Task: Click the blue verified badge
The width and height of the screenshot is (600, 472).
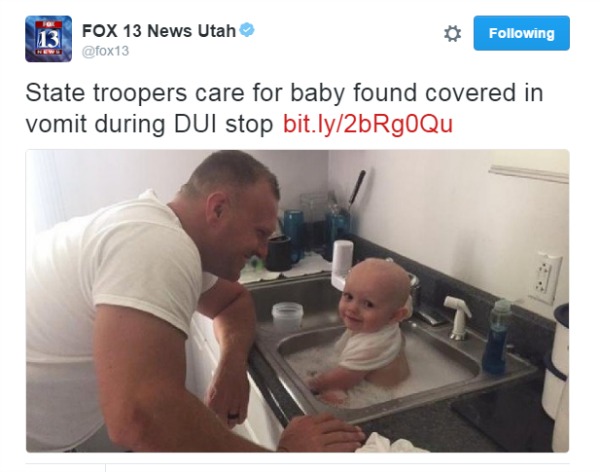Action: tap(247, 30)
